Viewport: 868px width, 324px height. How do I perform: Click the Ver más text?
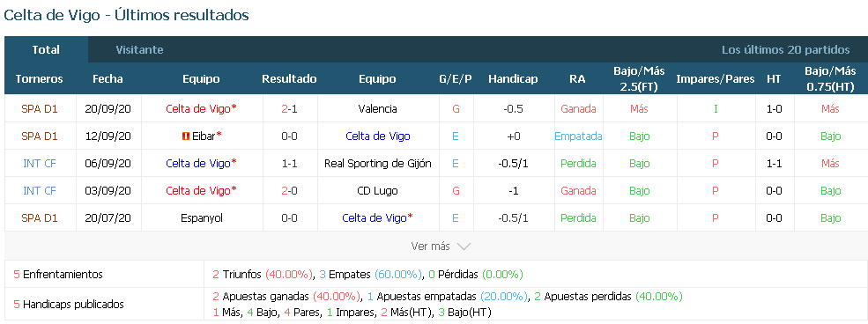click(431, 247)
